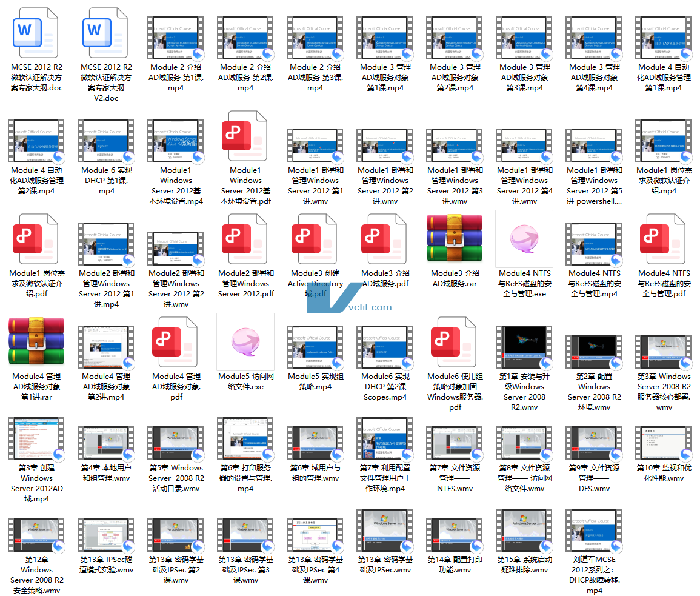Click the file name 'Module1 部署和管理Windows Server 2012 第3讲.wmv'

coord(455,186)
